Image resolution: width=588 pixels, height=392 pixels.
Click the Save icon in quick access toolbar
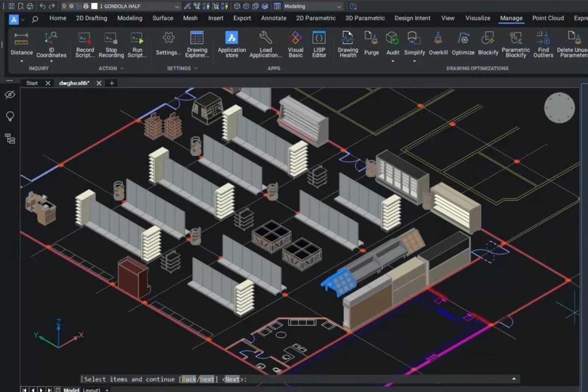pyautogui.click(x=11, y=6)
